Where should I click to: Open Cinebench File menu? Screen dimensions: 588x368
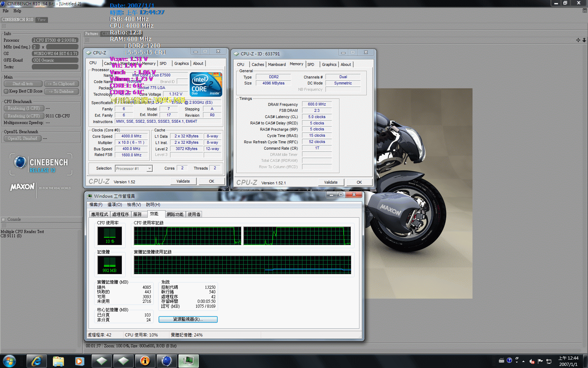(x=6, y=11)
